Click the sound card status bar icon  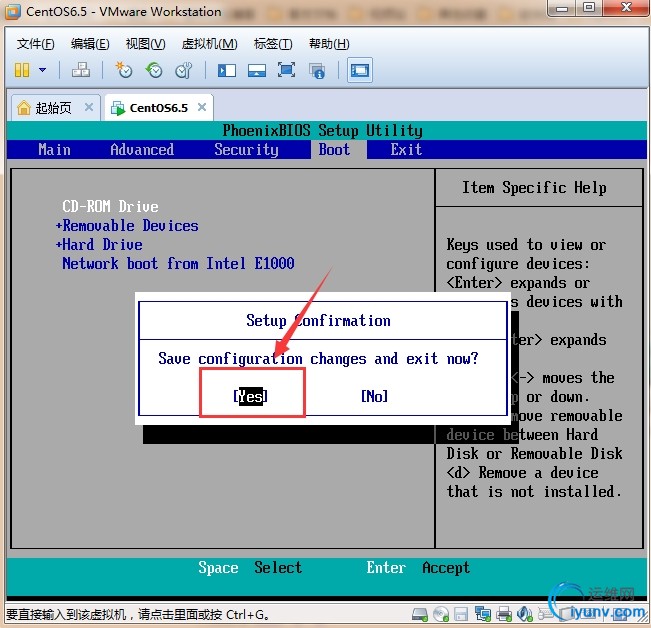tap(525, 614)
